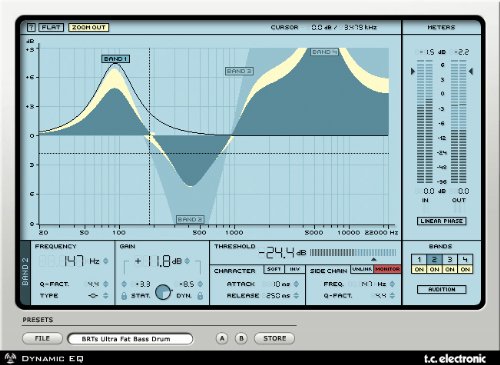Image resolution: width=500 pixels, height=365 pixels.
Task: Open the help question mark button
Action: (x=31, y=27)
